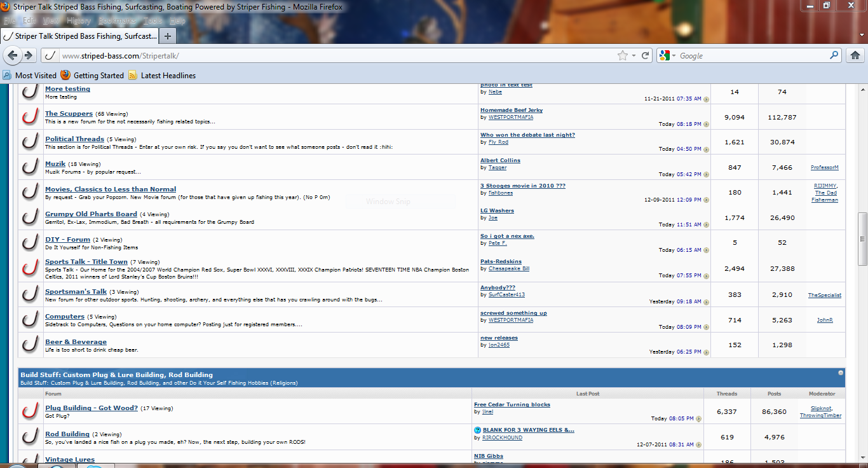Click question mark icon beside BLANK FOR 3 WAYING EELS
Image resolution: width=868 pixels, height=468 pixels.
pyautogui.click(x=478, y=430)
